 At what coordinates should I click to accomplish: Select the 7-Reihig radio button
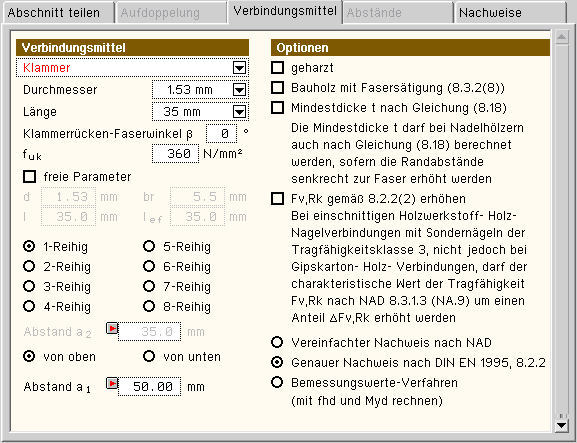coord(149,286)
